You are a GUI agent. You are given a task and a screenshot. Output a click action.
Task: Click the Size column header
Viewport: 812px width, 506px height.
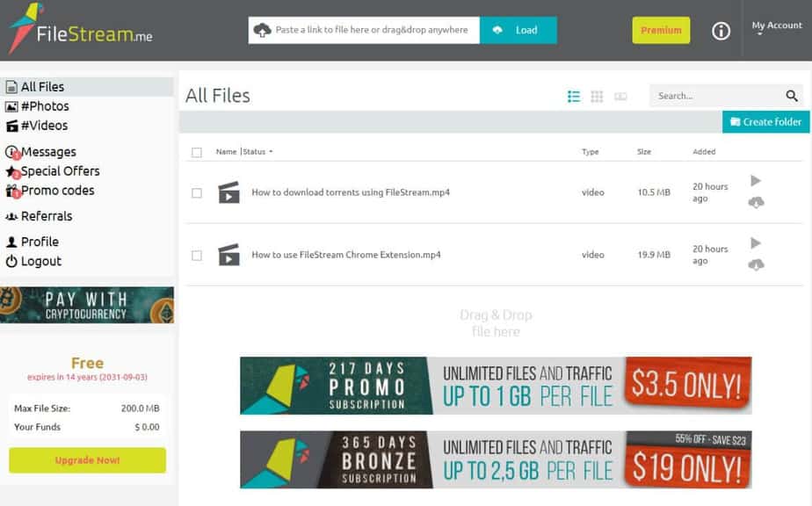click(x=644, y=152)
